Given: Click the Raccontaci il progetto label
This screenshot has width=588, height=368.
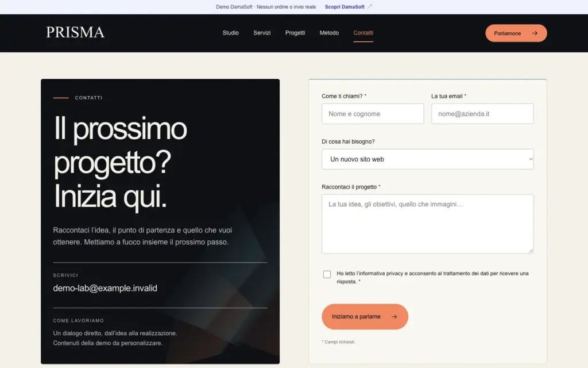Looking at the screenshot, I should tap(351, 187).
